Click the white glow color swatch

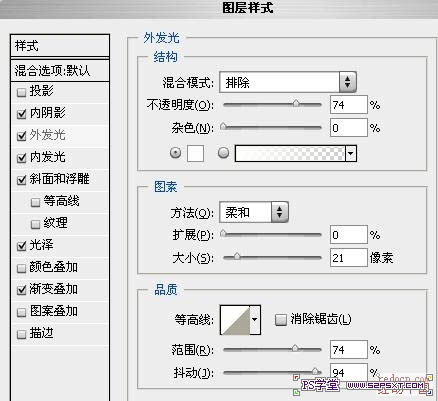195,154
